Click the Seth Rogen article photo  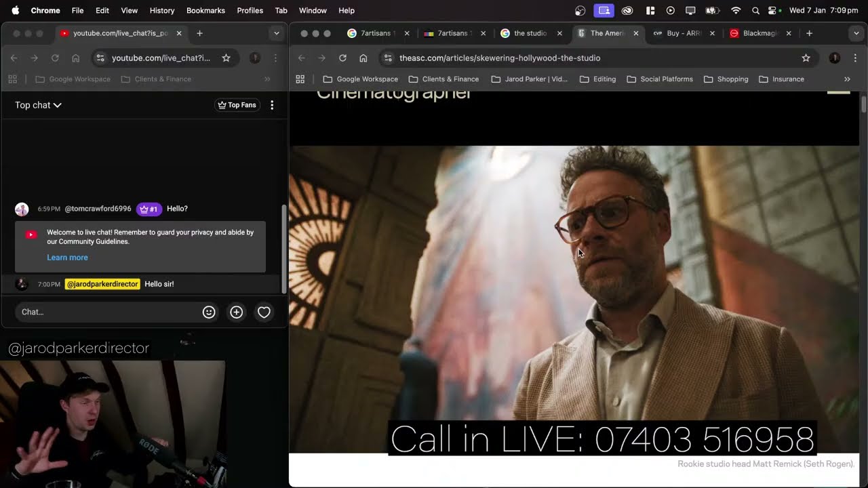click(574, 300)
